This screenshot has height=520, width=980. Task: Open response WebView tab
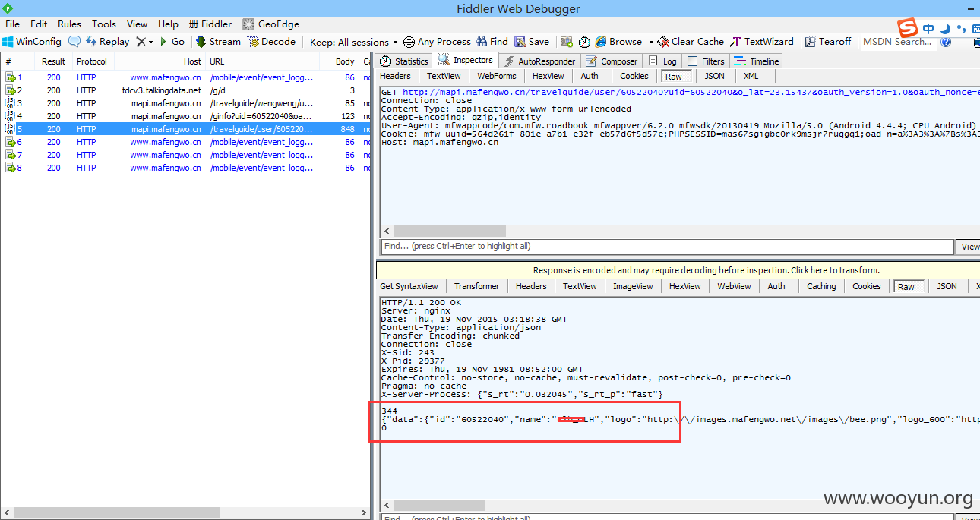point(735,286)
